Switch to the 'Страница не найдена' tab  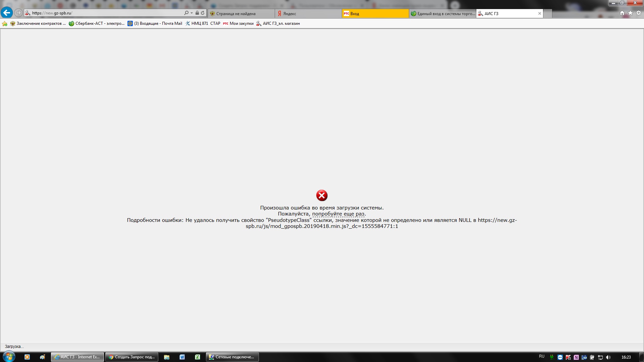(241, 13)
